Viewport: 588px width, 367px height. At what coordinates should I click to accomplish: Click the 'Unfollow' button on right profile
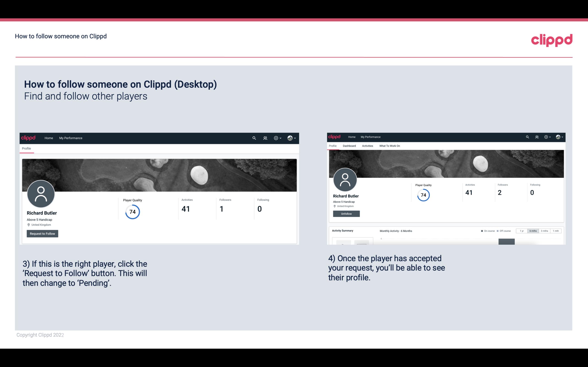[346, 214]
